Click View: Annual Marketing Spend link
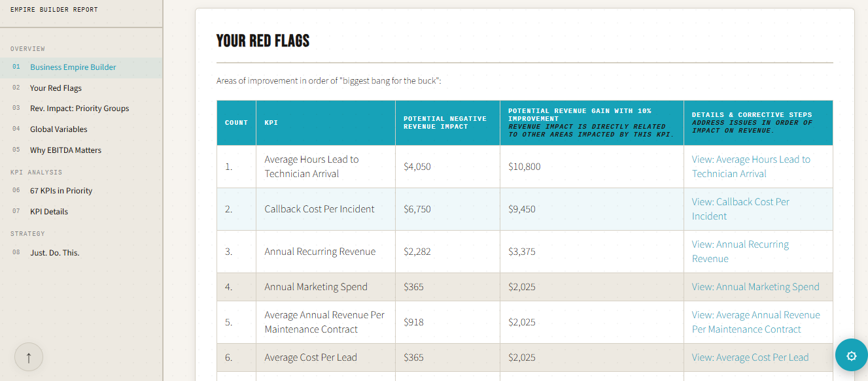This screenshot has width=868, height=381. tap(755, 287)
